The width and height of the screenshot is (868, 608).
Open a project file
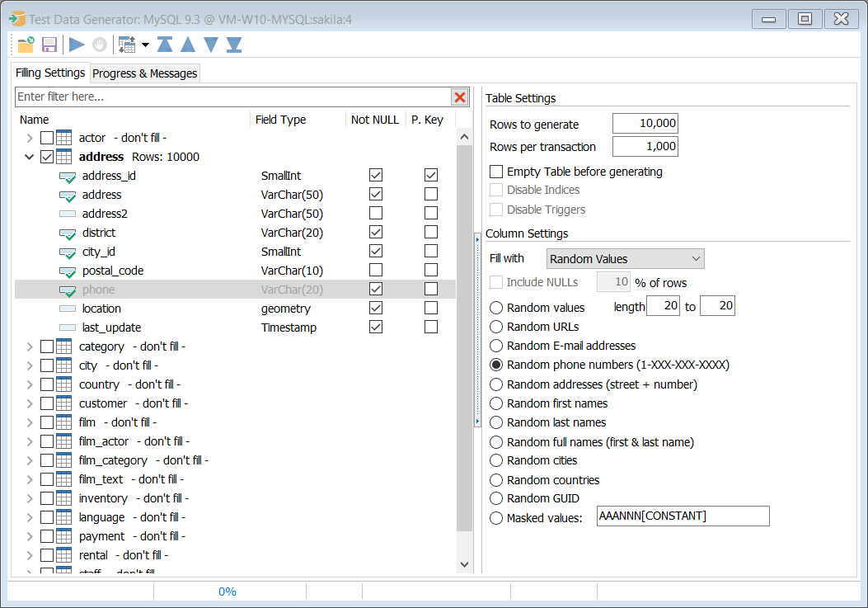pyautogui.click(x=26, y=44)
